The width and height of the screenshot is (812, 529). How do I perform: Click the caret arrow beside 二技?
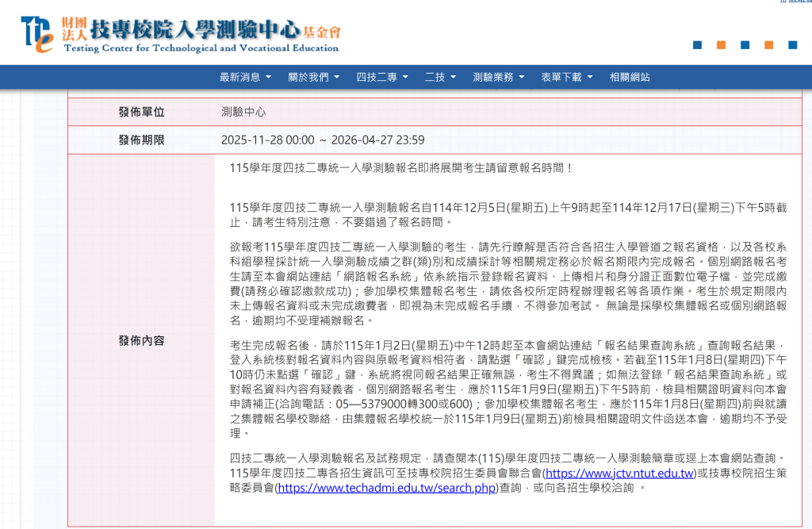pos(453,78)
